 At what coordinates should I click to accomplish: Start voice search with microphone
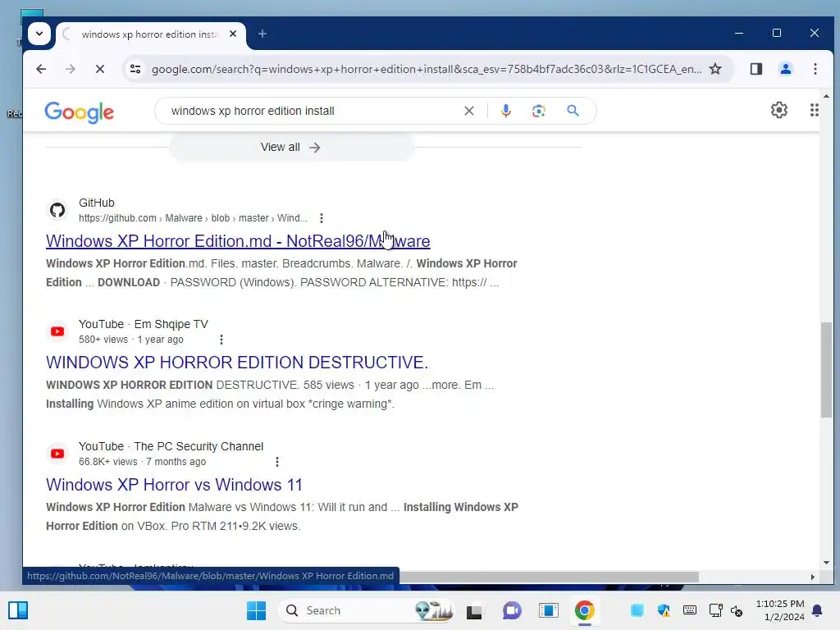click(505, 111)
